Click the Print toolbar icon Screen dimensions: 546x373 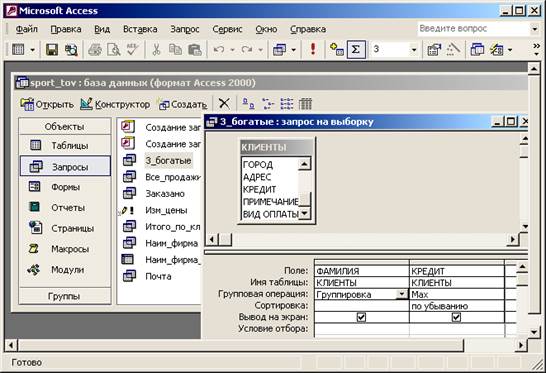(95, 50)
